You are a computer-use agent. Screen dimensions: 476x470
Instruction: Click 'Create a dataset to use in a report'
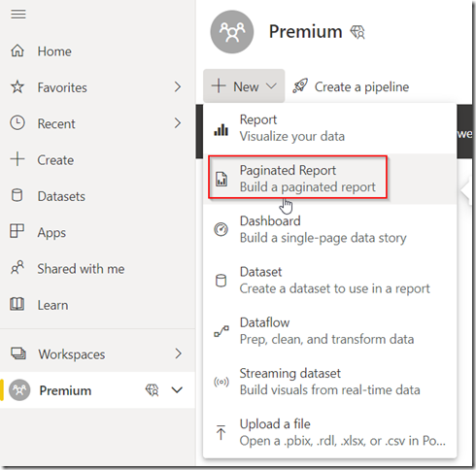click(x=335, y=288)
